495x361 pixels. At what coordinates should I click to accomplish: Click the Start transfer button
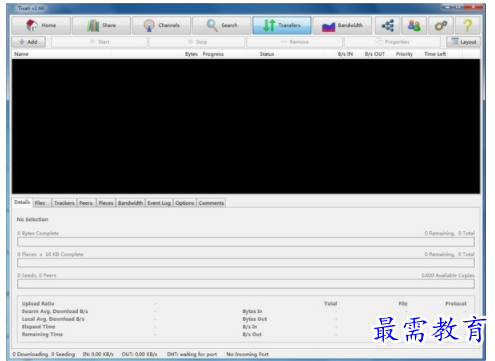pos(99,42)
